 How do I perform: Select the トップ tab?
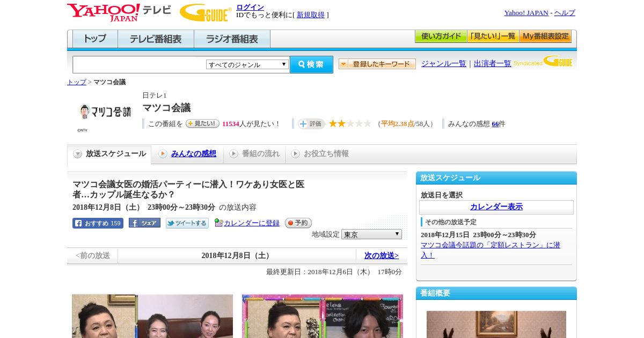click(x=95, y=39)
